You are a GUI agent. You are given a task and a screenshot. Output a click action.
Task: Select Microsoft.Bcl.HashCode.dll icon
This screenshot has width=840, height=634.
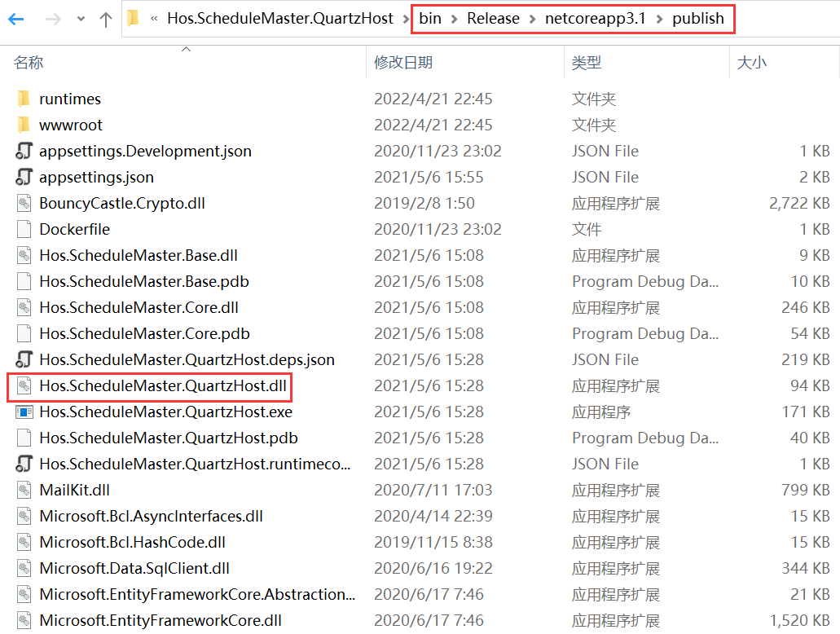(24, 543)
